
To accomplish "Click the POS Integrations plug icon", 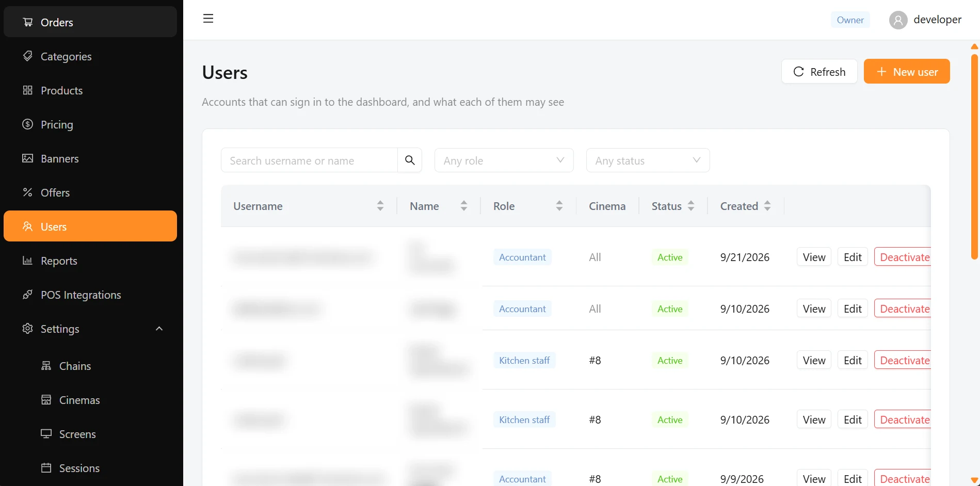I will tap(28, 295).
